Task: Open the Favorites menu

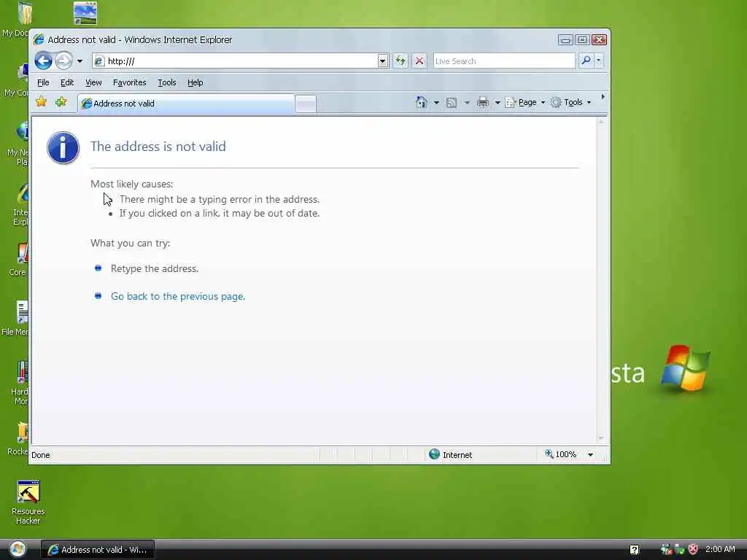Action: 129,82
